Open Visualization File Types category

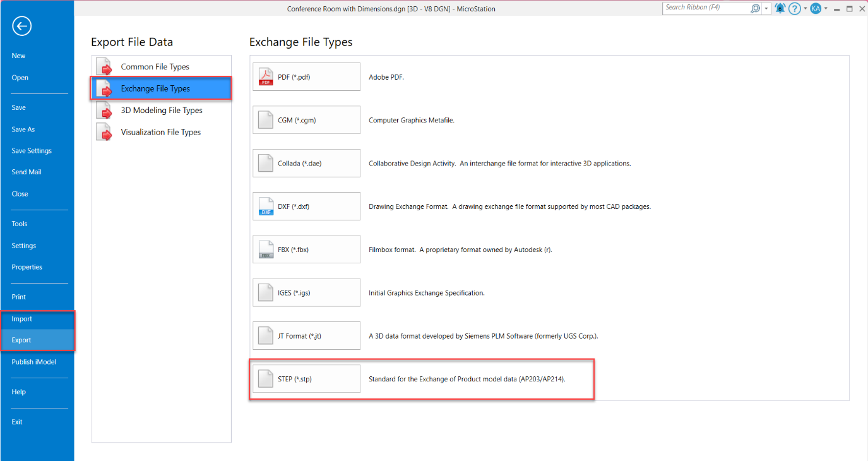(161, 132)
